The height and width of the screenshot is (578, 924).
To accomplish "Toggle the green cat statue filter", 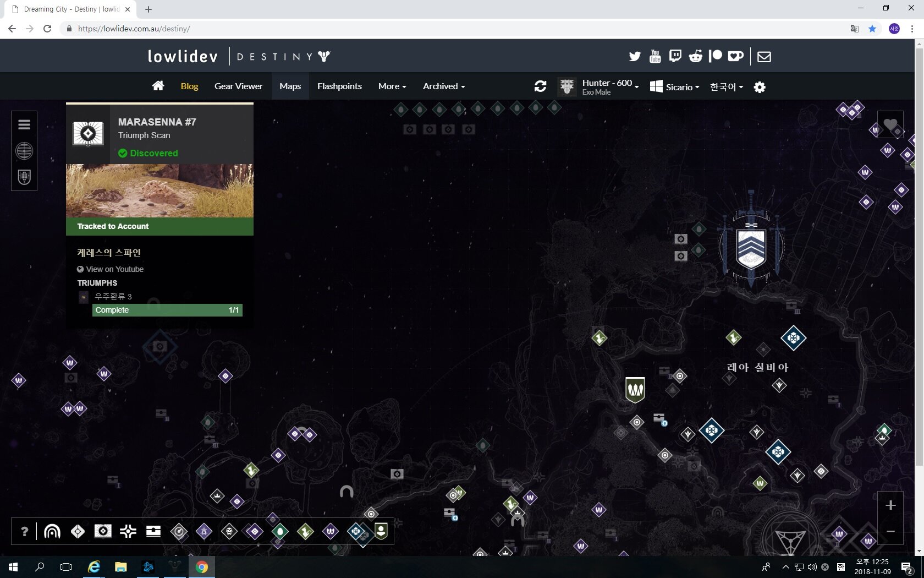I will (x=305, y=531).
